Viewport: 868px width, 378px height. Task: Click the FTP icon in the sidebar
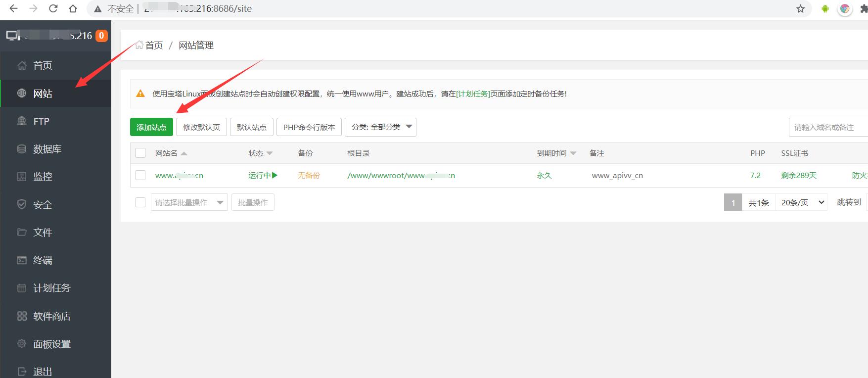(x=22, y=121)
